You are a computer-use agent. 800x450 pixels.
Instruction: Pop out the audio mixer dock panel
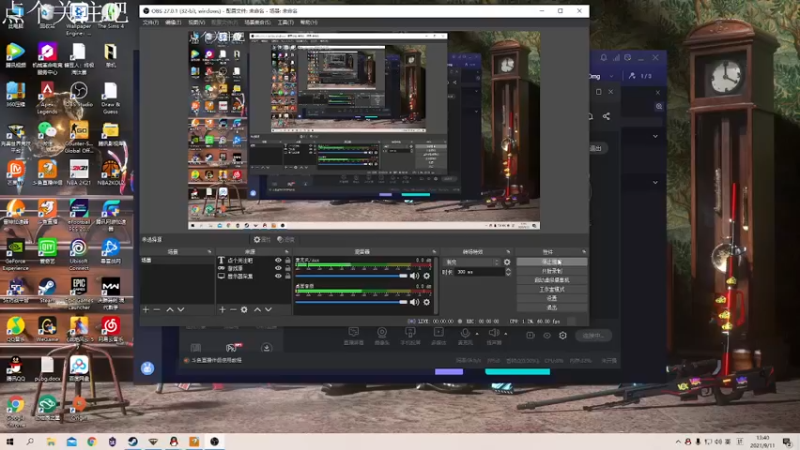pyautogui.click(x=434, y=252)
